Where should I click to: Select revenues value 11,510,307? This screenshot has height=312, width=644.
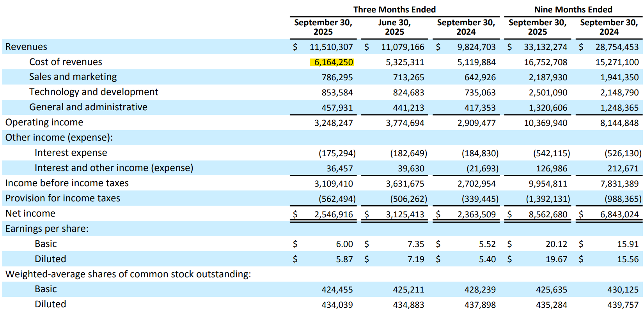tap(331, 47)
